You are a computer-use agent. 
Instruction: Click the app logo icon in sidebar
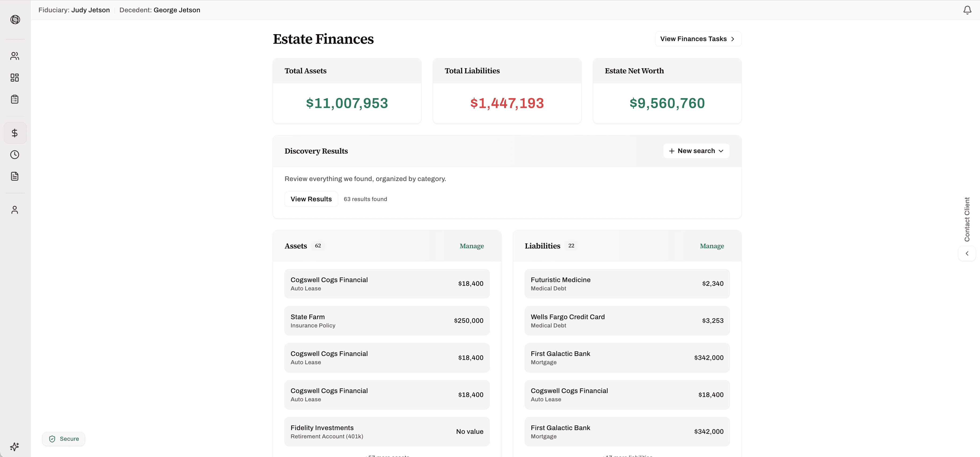coord(15,19)
